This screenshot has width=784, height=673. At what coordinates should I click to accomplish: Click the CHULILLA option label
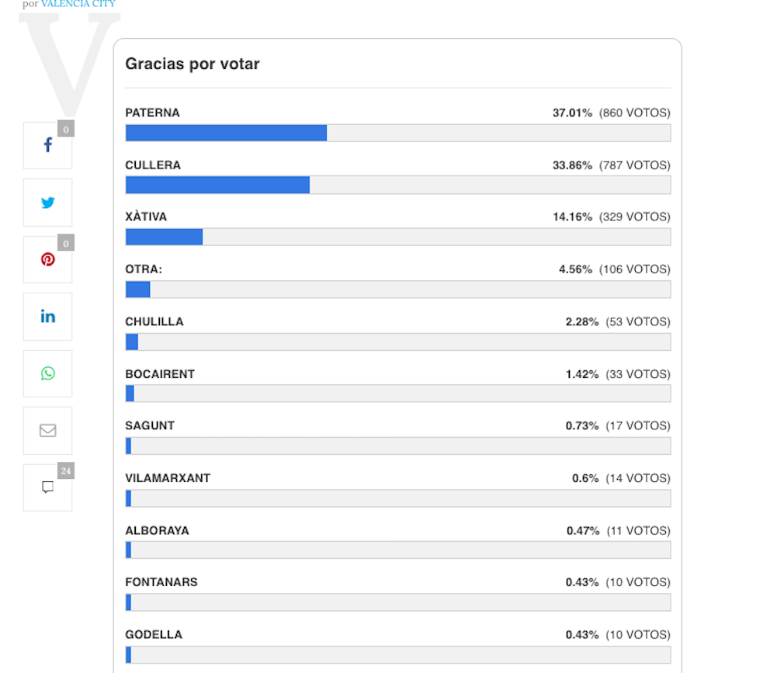coord(154,321)
